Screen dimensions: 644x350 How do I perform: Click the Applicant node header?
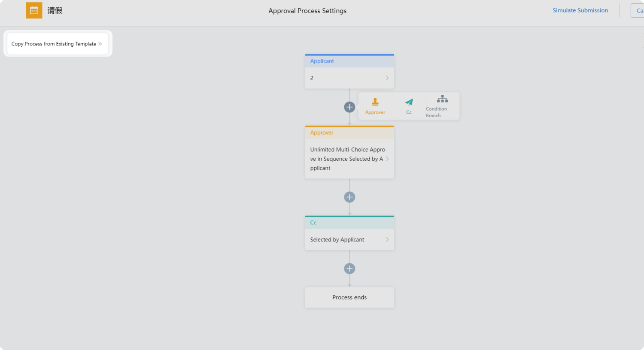[x=349, y=61]
